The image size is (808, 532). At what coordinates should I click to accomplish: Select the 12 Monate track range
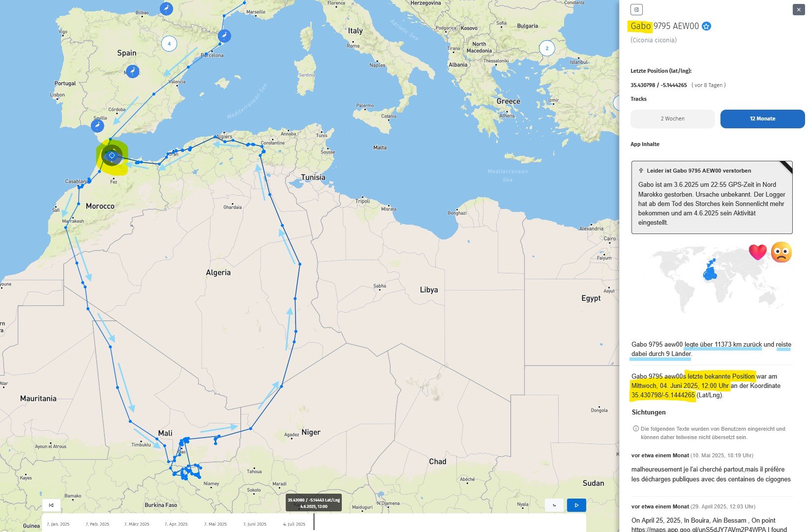tap(762, 119)
